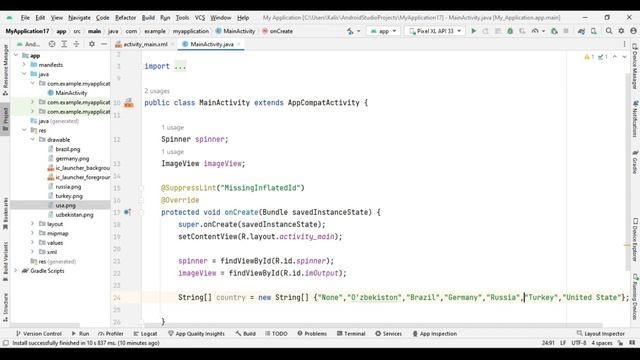Open Pixel XL API 33 device dropdown

[x=435, y=31]
